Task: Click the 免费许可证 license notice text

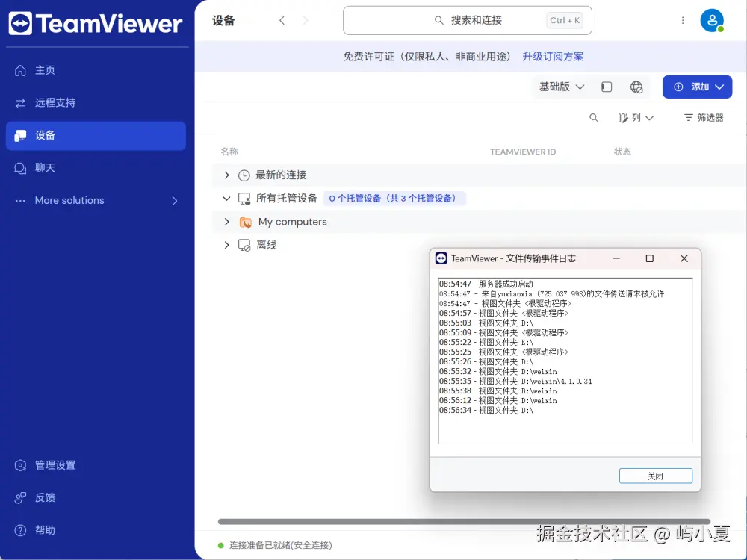Action: (427, 57)
